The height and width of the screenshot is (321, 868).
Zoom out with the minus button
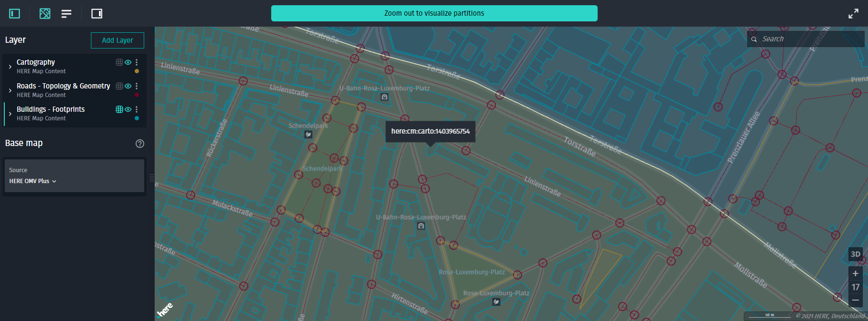click(855, 300)
